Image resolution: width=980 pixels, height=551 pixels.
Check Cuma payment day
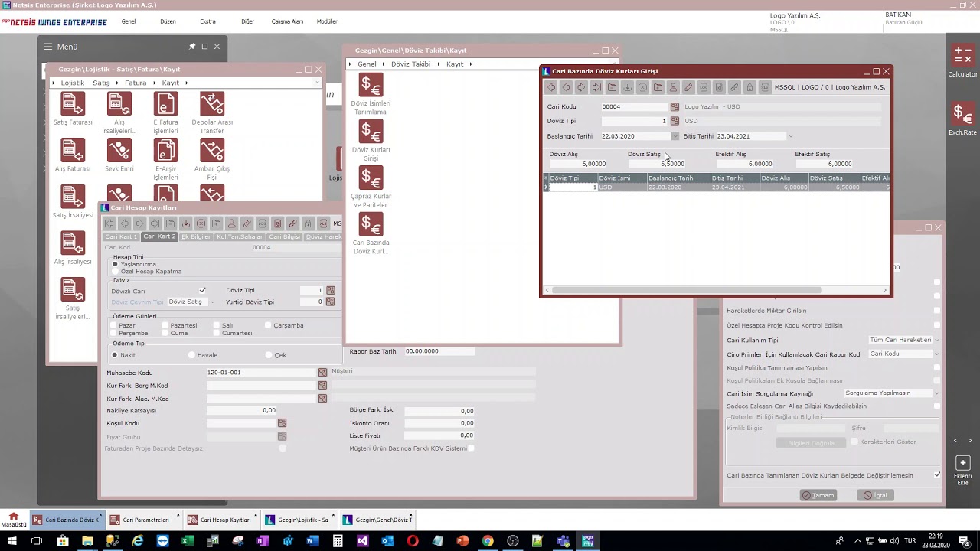coord(165,334)
